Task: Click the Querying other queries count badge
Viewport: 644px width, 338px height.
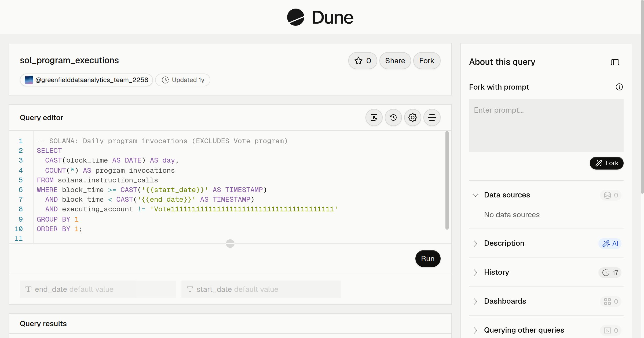Action: coord(611,330)
